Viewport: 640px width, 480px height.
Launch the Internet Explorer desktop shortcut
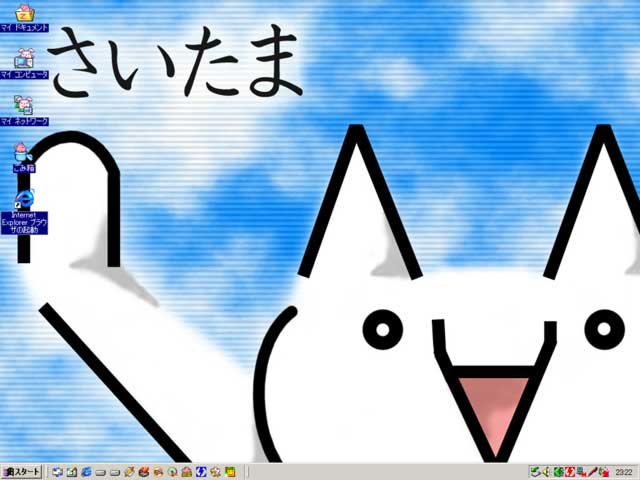(23, 200)
